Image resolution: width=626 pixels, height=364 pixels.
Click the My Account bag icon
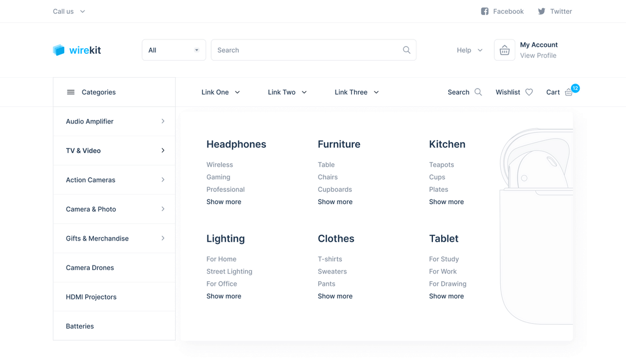[x=504, y=50]
